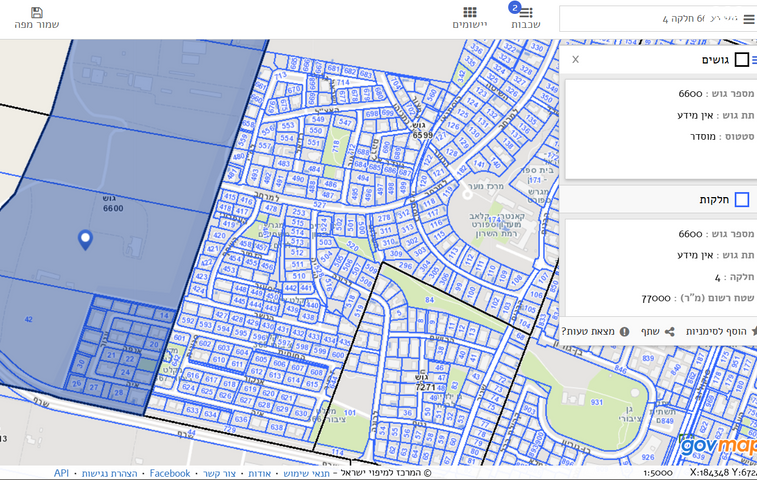Open the Facebook link in the footer
The image size is (757, 480).
tap(170, 473)
